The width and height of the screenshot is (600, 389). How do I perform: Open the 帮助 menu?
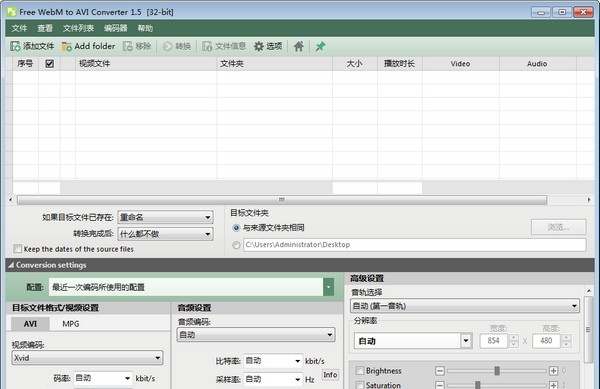tap(145, 28)
